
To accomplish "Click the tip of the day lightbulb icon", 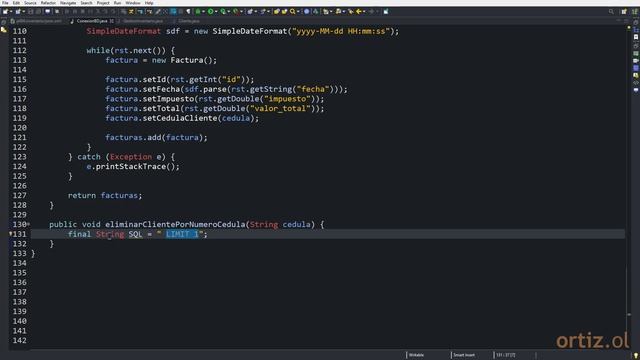I will (636, 356).
